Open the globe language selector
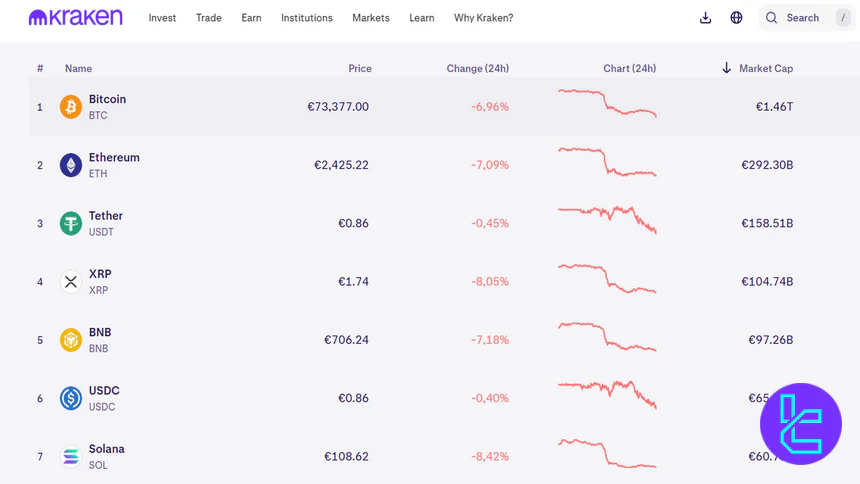The width and height of the screenshot is (860, 484). point(736,18)
